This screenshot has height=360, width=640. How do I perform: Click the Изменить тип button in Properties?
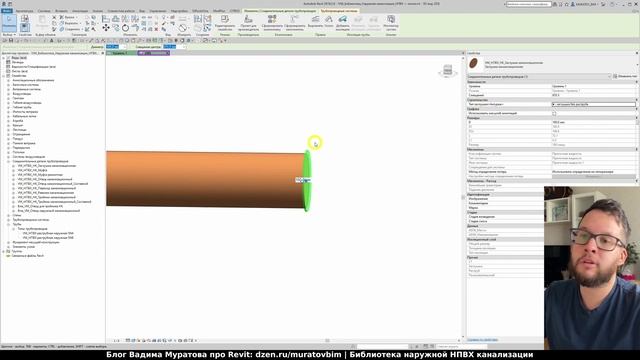pos(625,76)
